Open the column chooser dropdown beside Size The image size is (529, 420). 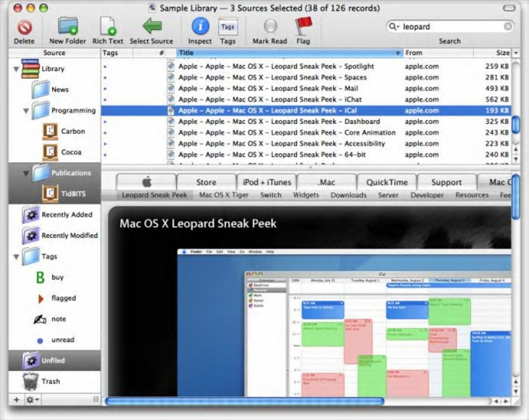(x=516, y=53)
